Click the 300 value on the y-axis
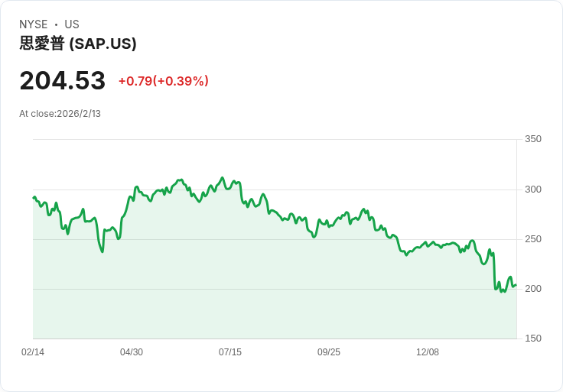563x392 pixels. [533, 190]
